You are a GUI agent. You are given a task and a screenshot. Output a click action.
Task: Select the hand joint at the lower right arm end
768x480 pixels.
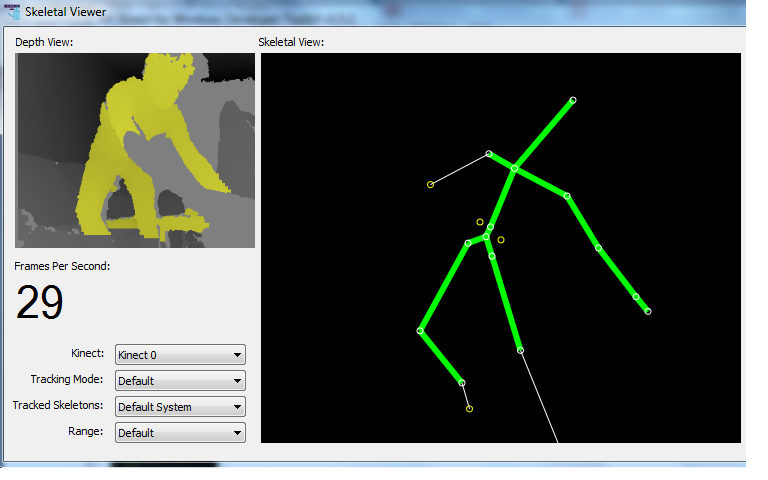point(648,312)
